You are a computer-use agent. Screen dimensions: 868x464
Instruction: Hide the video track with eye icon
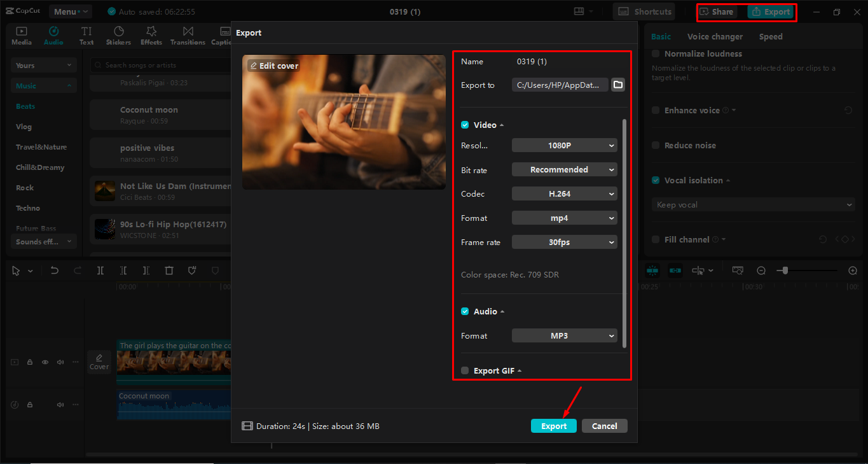pos(45,362)
